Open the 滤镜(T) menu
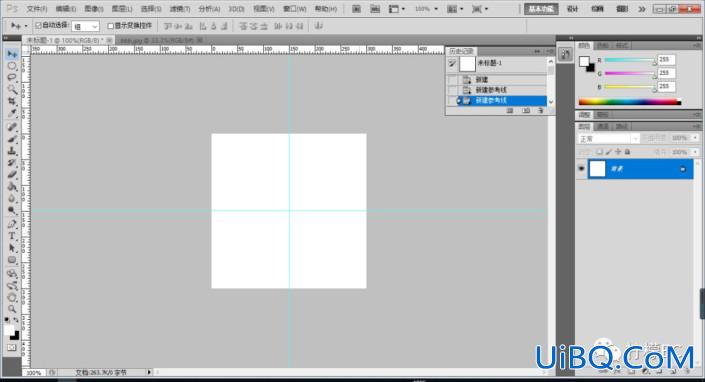The image size is (705, 382). tap(180, 9)
